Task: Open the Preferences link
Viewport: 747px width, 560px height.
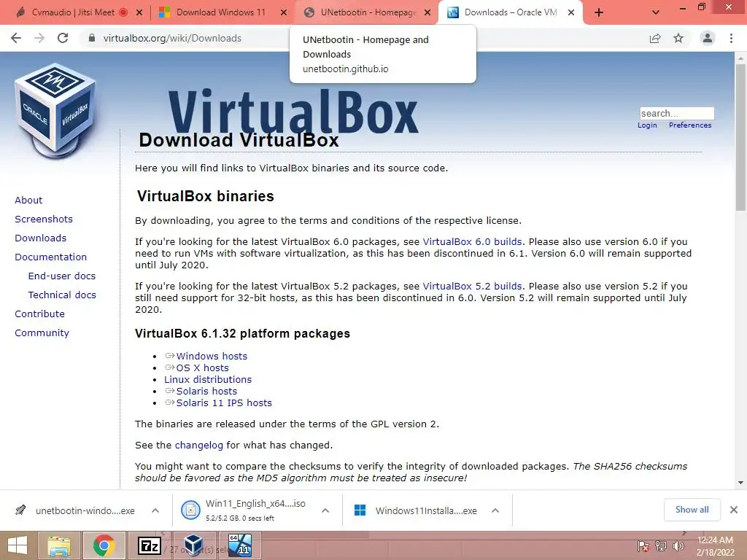Action: pos(690,125)
